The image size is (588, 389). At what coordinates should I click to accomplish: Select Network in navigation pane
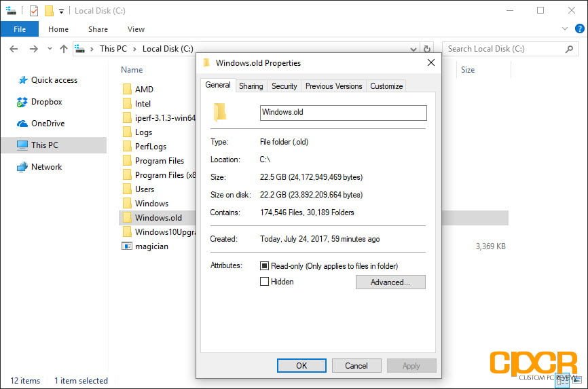click(x=46, y=167)
